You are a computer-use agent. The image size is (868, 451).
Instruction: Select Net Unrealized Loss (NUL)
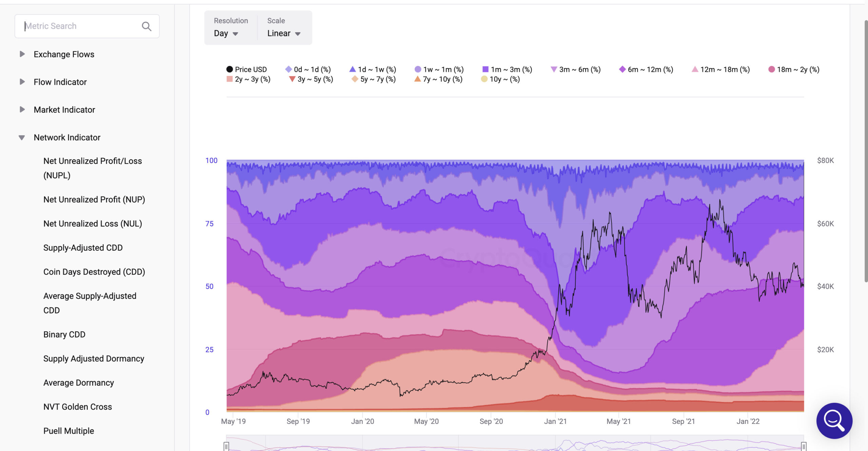(93, 224)
